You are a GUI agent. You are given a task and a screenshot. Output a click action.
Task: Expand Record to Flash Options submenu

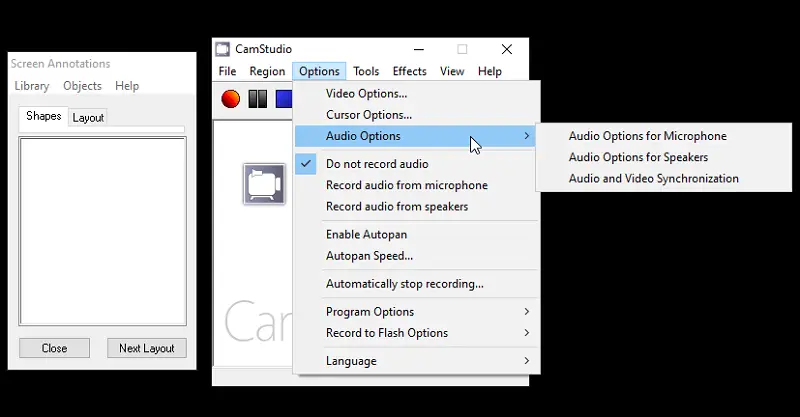(416, 333)
